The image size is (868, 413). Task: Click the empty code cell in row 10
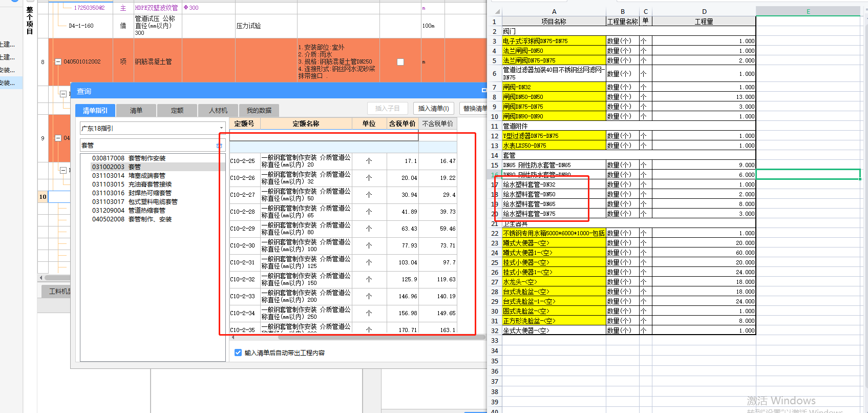pos(59,197)
